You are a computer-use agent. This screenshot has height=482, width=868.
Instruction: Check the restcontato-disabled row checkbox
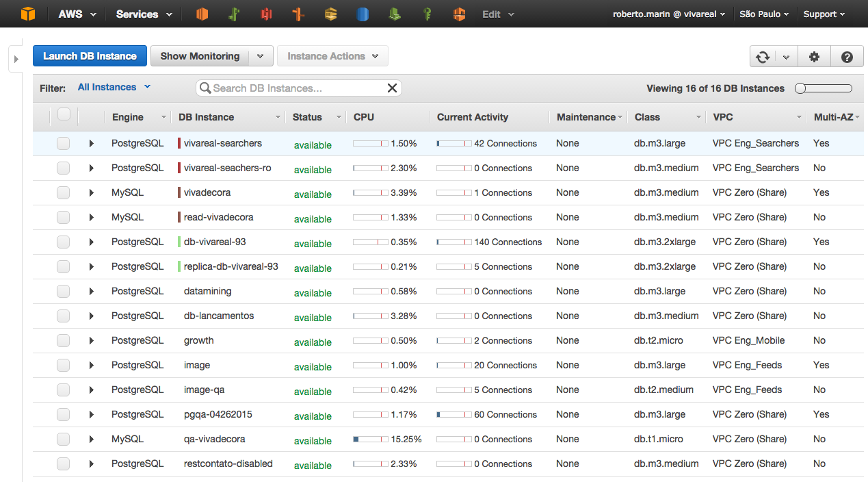point(64,464)
